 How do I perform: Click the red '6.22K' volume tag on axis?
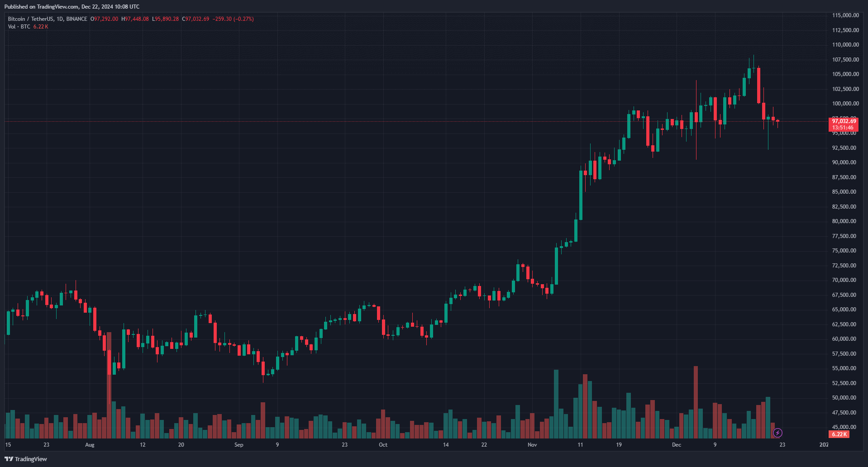click(839, 434)
